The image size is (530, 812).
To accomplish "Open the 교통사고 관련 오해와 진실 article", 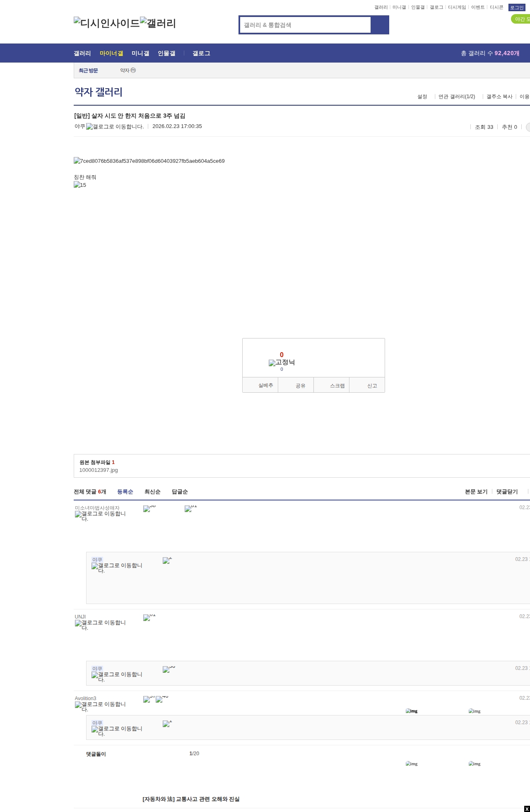I will (x=191, y=799).
